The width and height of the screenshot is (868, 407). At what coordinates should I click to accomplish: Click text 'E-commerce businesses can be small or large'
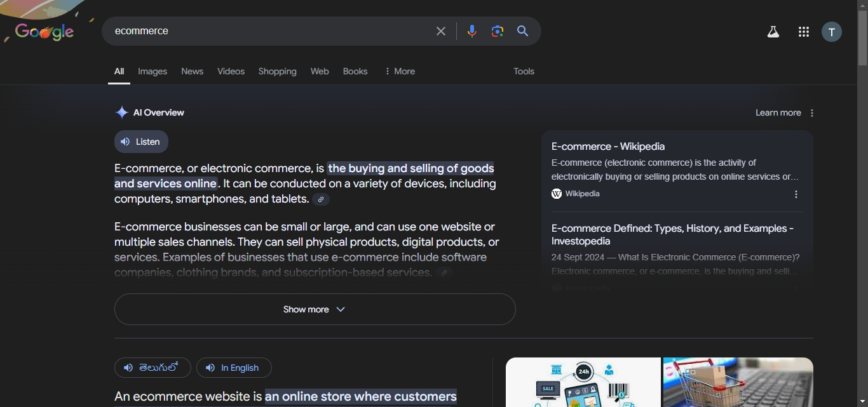click(x=232, y=227)
